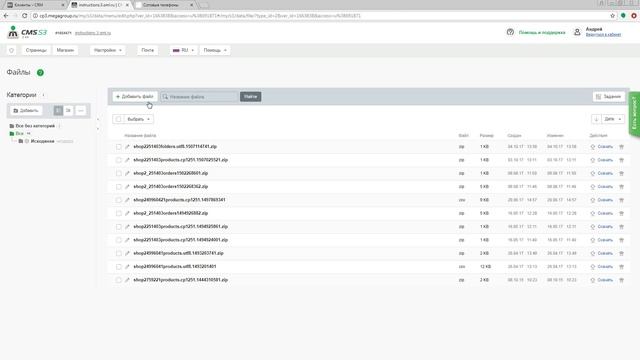Check the products.utf8.1493203741.zip checkbox
The height and width of the screenshot is (360, 640).
click(118, 253)
